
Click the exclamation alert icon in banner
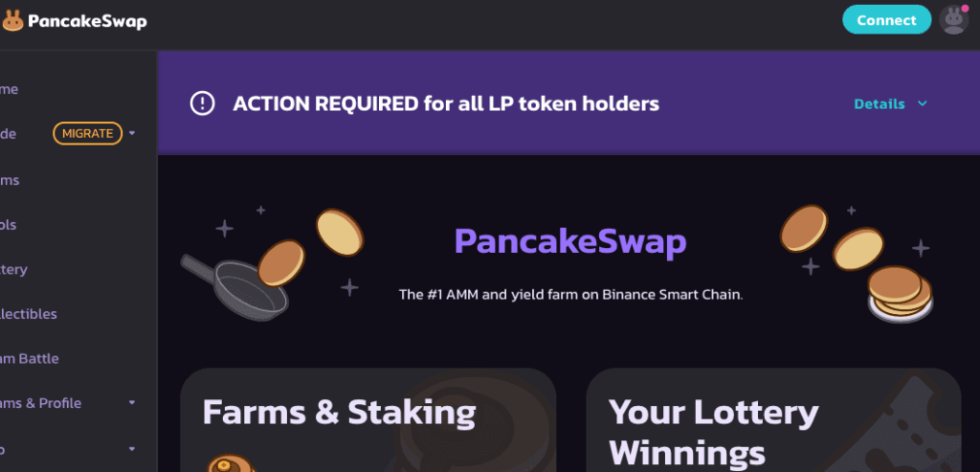[x=203, y=103]
